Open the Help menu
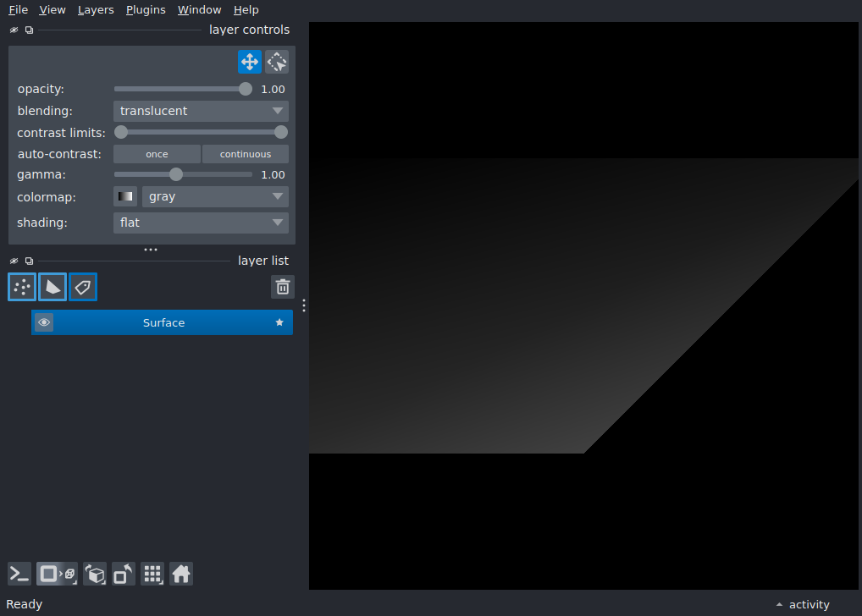 coord(246,10)
